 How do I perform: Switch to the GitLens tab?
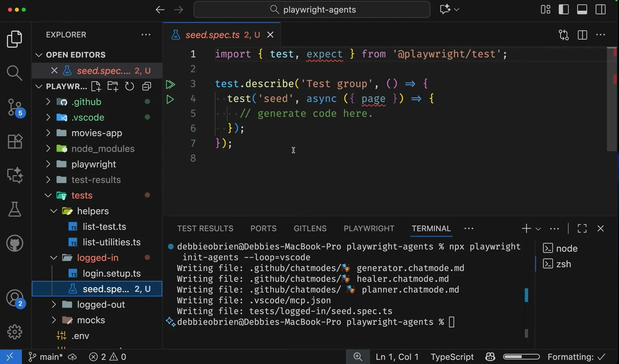click(310, 229)
